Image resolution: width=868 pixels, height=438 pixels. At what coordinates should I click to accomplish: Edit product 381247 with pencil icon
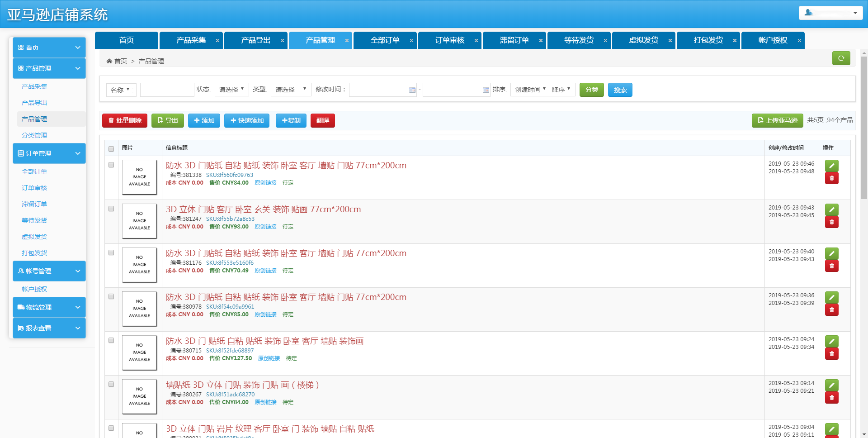pos(831,209)
